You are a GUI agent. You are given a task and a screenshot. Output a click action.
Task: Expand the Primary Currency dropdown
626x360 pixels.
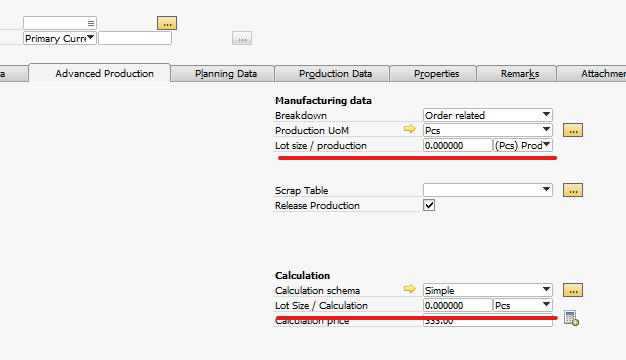60,38
